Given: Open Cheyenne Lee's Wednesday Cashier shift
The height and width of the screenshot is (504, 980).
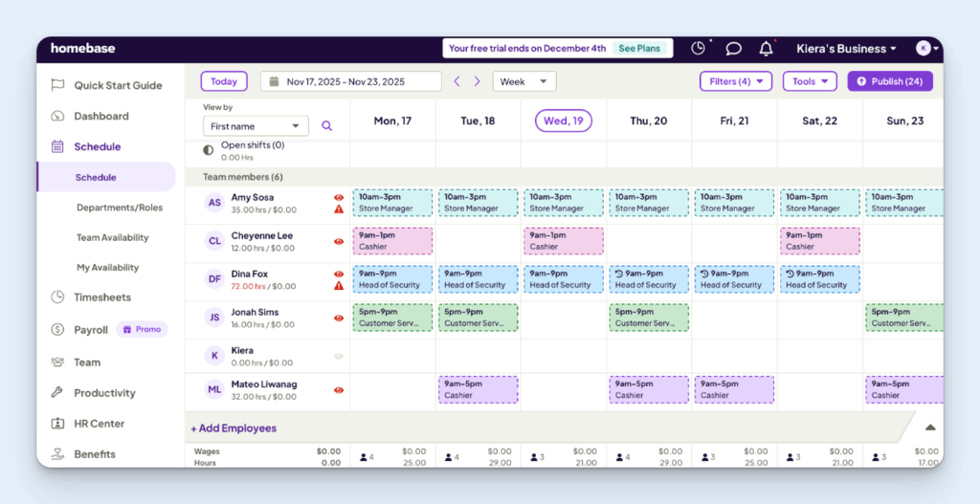Looking at the screenshot, I should click(x=563, y=241).
